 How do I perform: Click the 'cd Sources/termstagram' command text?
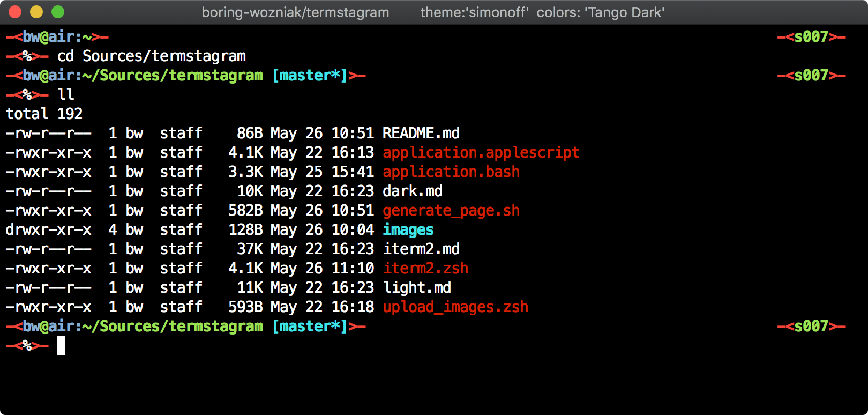pyautogui.click(x=152, y=56)
